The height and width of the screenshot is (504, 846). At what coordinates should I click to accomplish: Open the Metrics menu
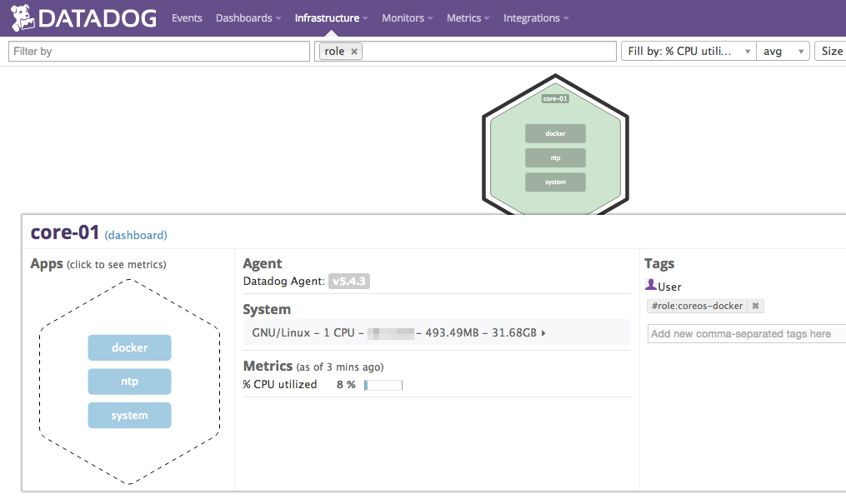(x=468, y=17)
